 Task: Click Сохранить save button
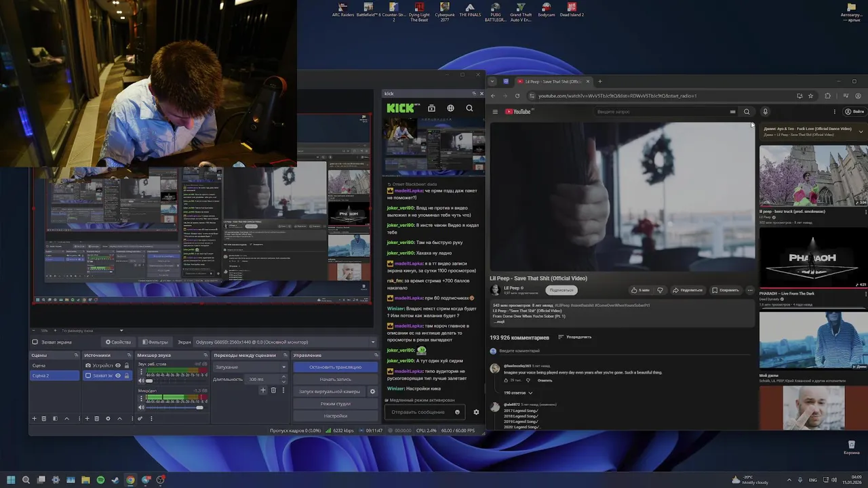click(725, 290)
